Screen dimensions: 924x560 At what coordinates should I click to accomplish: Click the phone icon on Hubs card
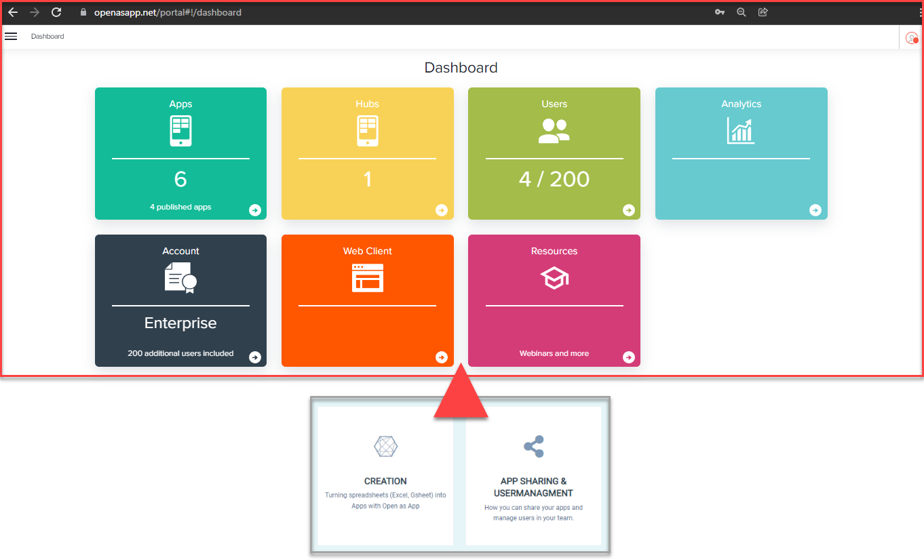coord(367,131)
